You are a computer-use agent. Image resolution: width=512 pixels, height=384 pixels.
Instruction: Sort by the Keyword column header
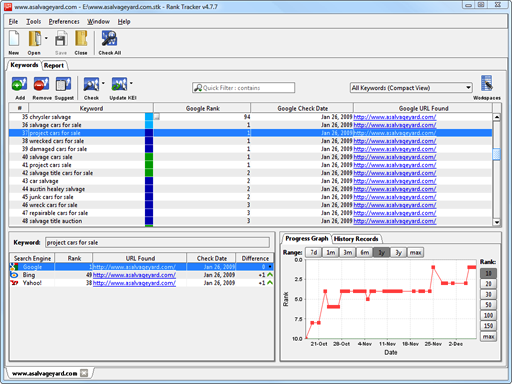(x=91, y=108)
